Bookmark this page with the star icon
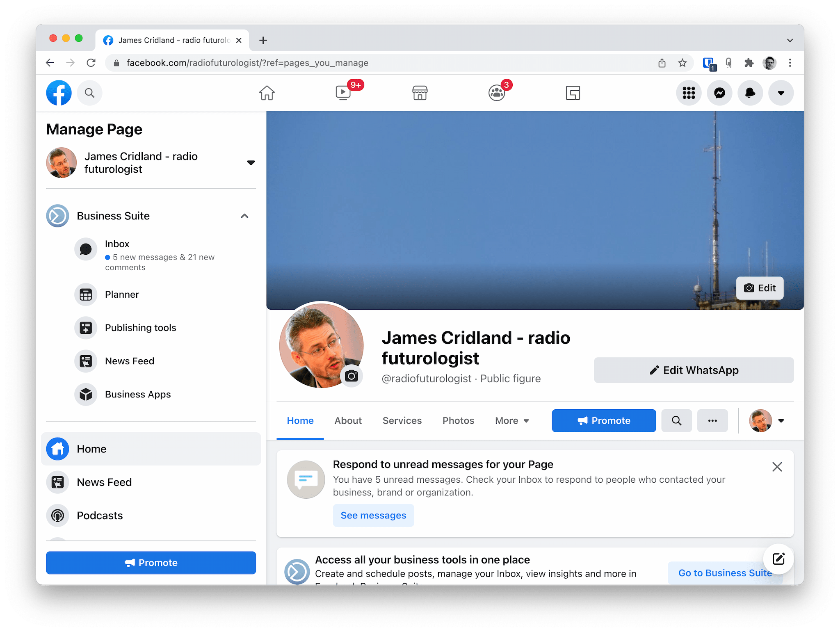The image size is (840, 632). click(682, 63)
